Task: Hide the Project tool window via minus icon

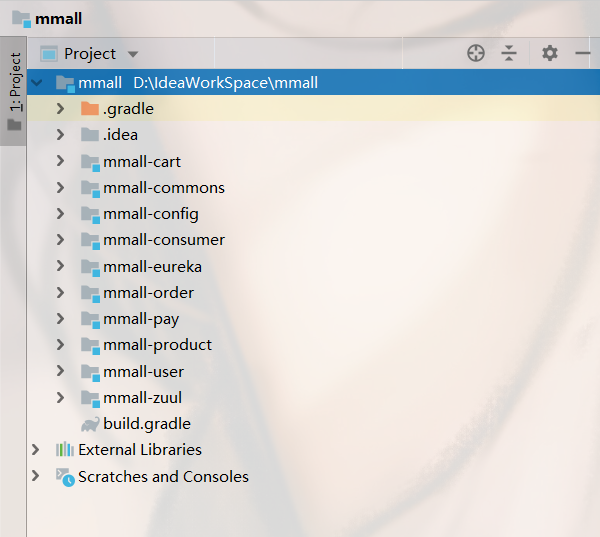Action: (582, 53)
